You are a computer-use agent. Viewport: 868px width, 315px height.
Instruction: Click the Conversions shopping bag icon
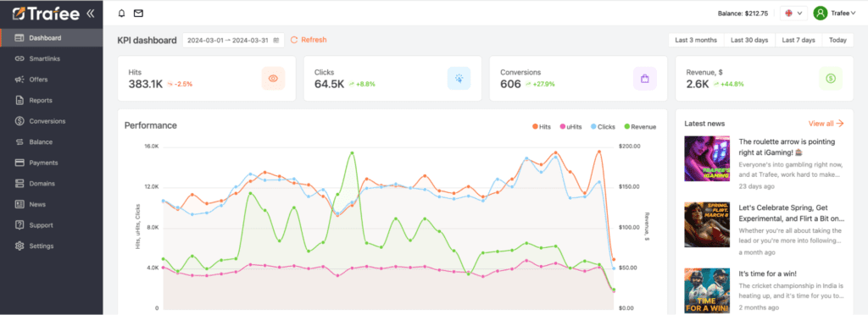645,79
